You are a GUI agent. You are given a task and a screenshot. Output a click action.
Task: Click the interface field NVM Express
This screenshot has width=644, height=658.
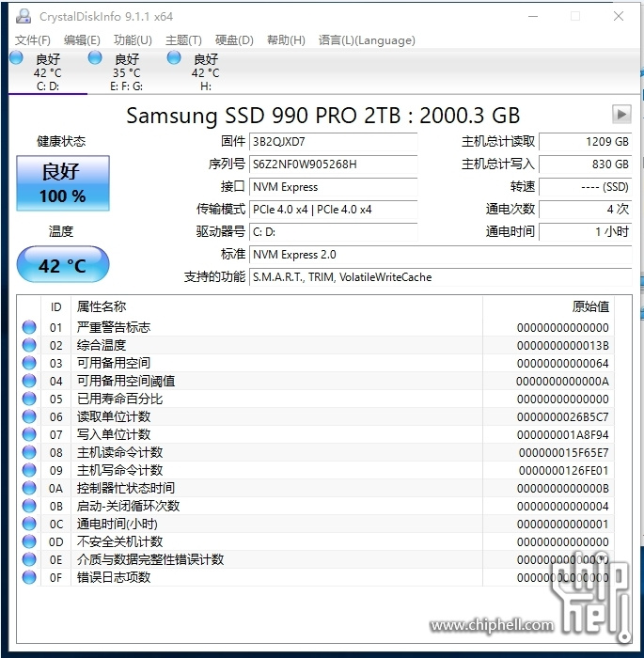tap(334, 187)
